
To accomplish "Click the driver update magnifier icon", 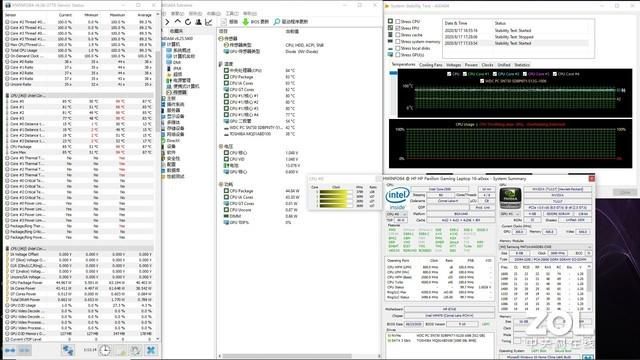I will (x=277, y=22).
